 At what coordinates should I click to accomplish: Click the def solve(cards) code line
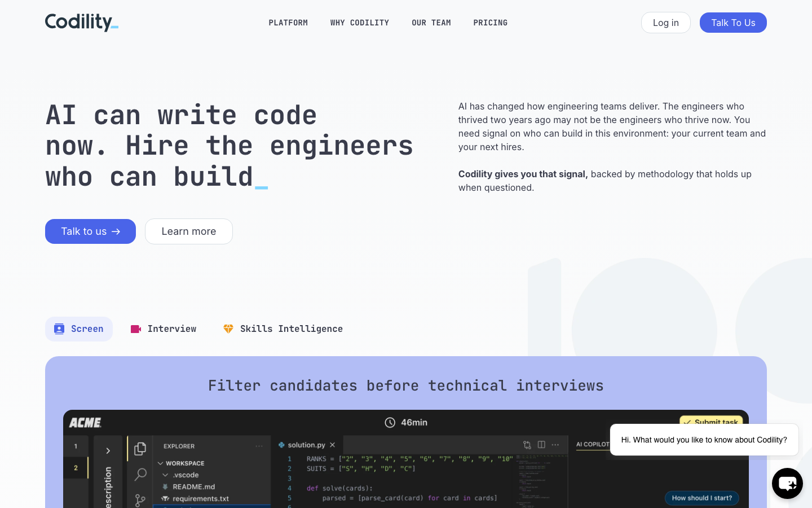tap(339, 488)
